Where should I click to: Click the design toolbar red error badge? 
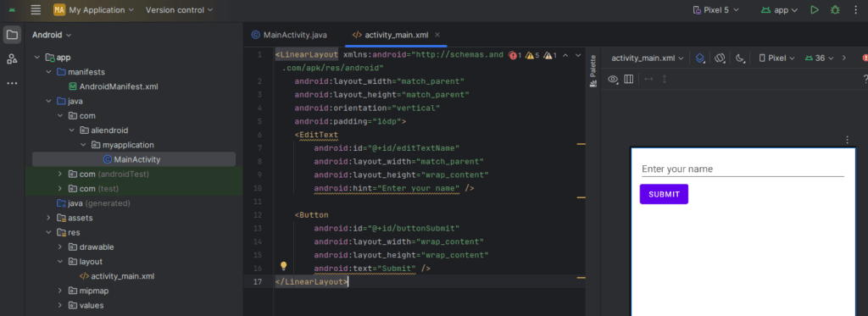pyautogui.click(x=865, y=58)
